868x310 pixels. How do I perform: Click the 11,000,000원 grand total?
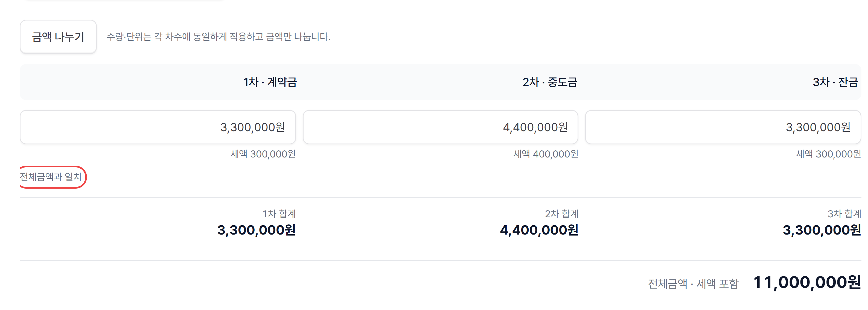tap(807, 282)
